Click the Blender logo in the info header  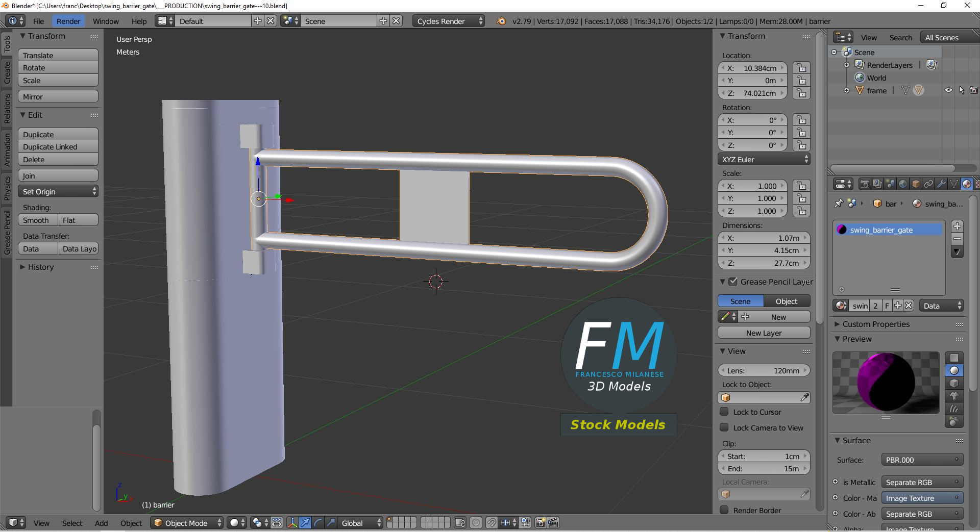pos(501,21)
